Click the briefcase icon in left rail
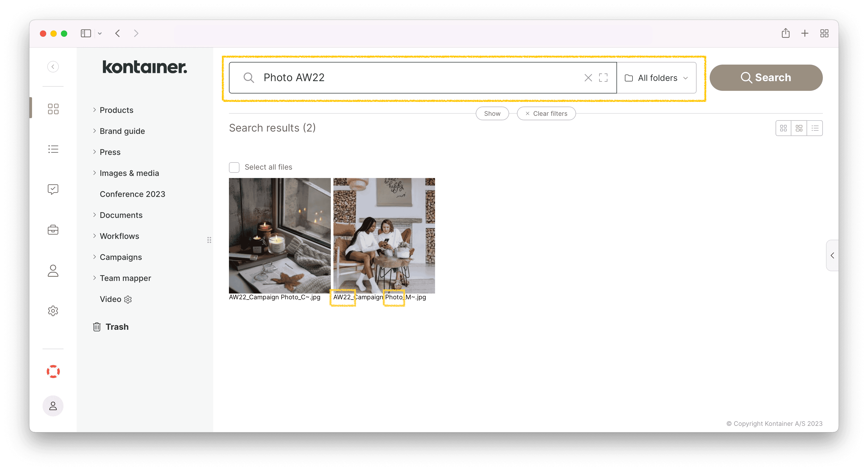 (x=53, y=230)
